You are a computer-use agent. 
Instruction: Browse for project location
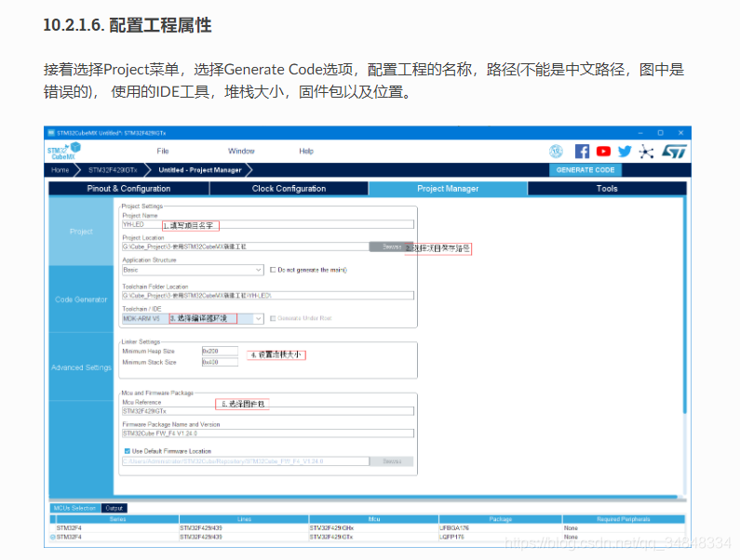click(x=391, y=247)
